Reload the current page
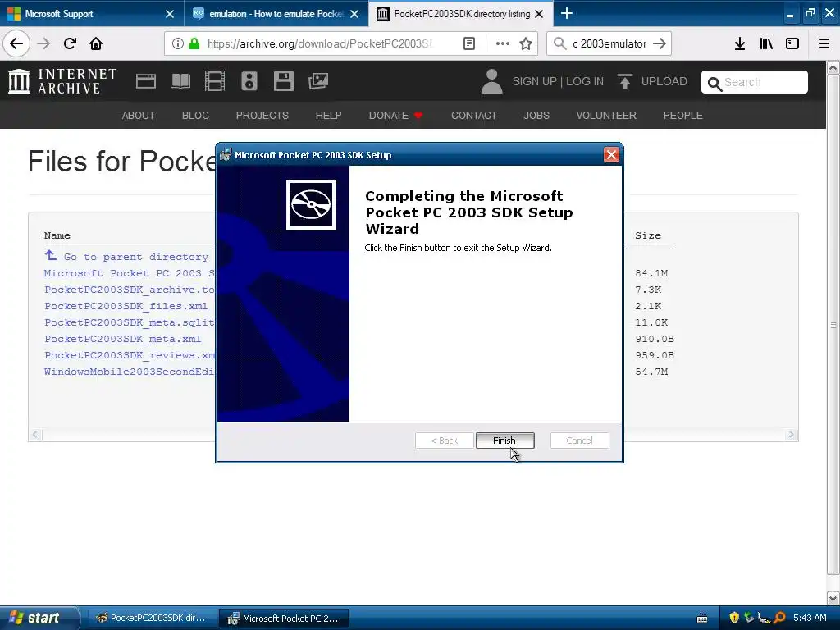840x630 pixels. pos(70,43)
